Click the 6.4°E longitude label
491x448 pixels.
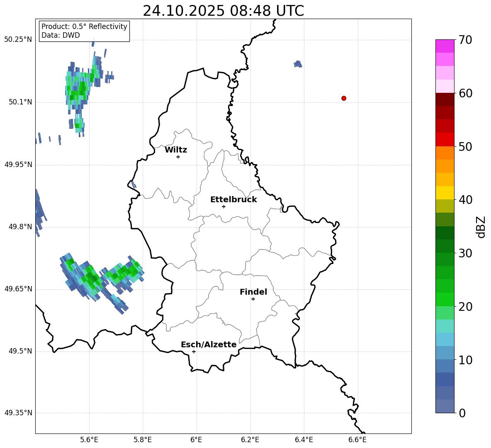304,440
